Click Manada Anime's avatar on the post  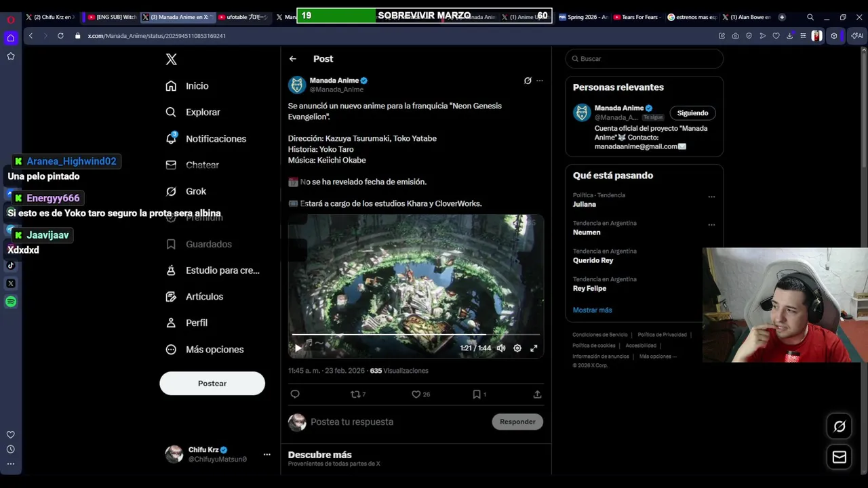pos(297,85)
